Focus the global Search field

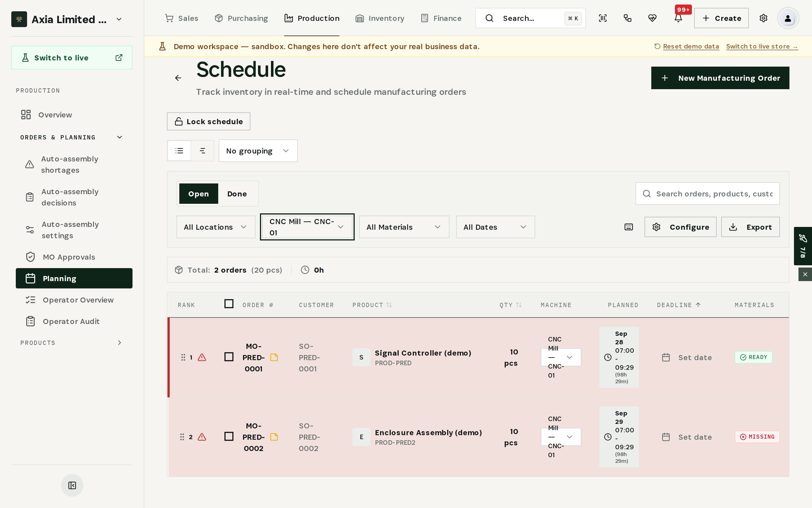click(531, 18)
